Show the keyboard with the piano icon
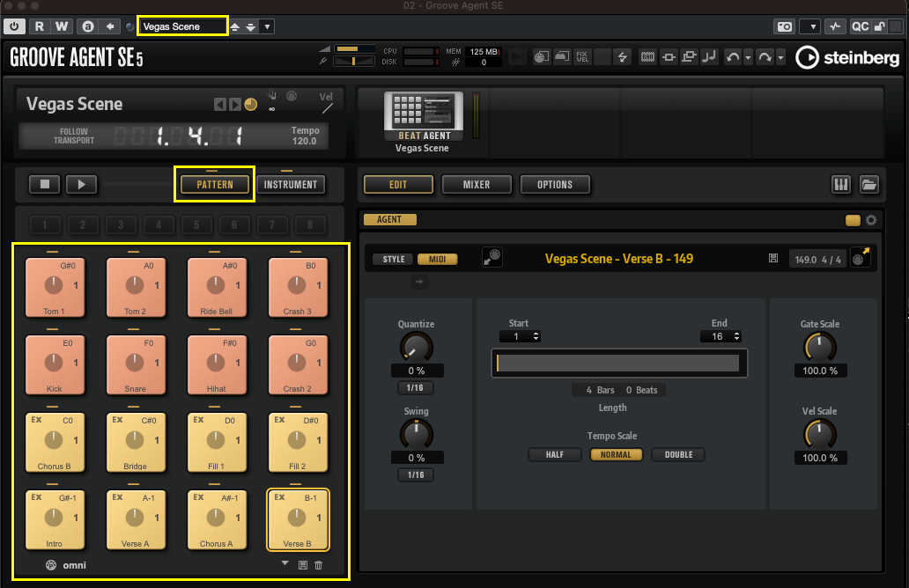The width and height of the screenshot is (909, 588). tap(841, 185)
